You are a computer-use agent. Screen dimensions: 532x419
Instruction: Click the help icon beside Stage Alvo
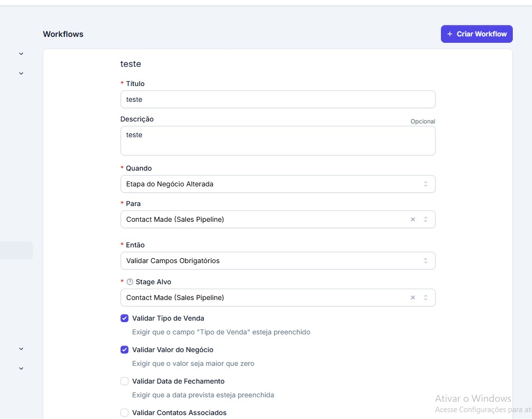coord(130,282)
